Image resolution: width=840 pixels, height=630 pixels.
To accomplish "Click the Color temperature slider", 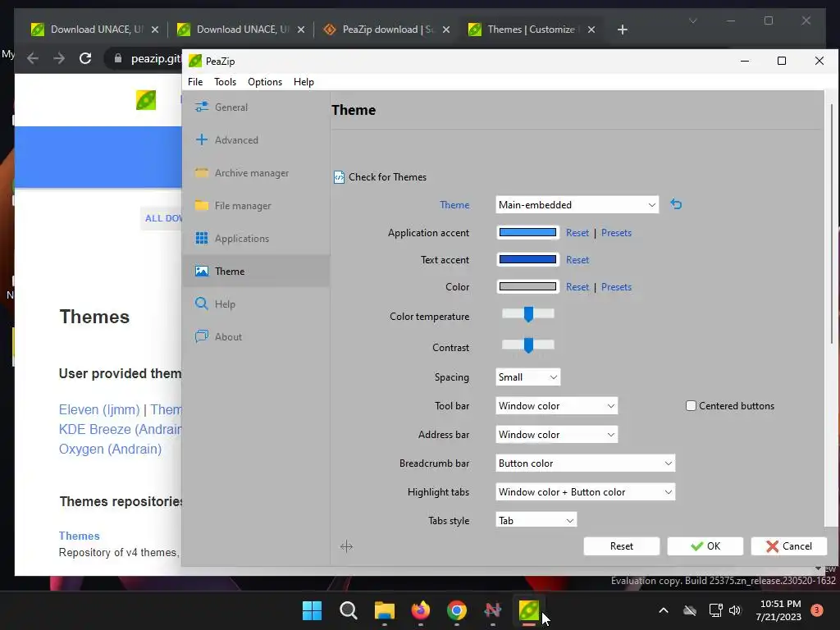I will point(527,314).
